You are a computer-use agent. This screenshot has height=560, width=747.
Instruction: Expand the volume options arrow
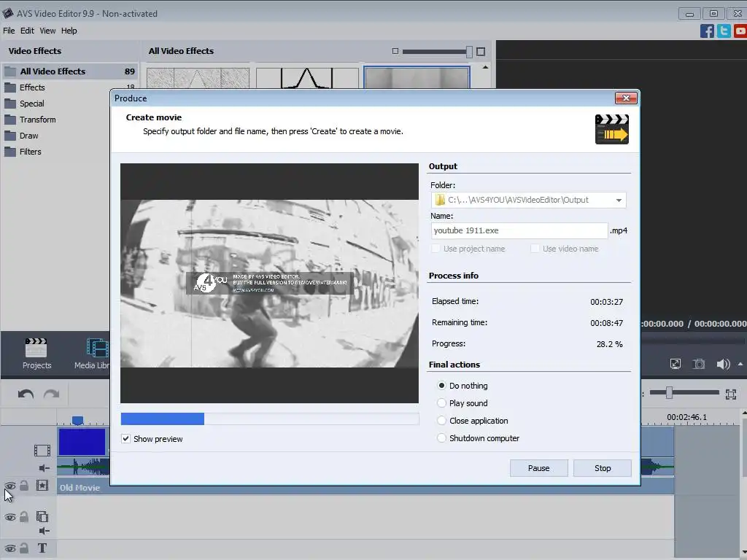pos(740,365)
